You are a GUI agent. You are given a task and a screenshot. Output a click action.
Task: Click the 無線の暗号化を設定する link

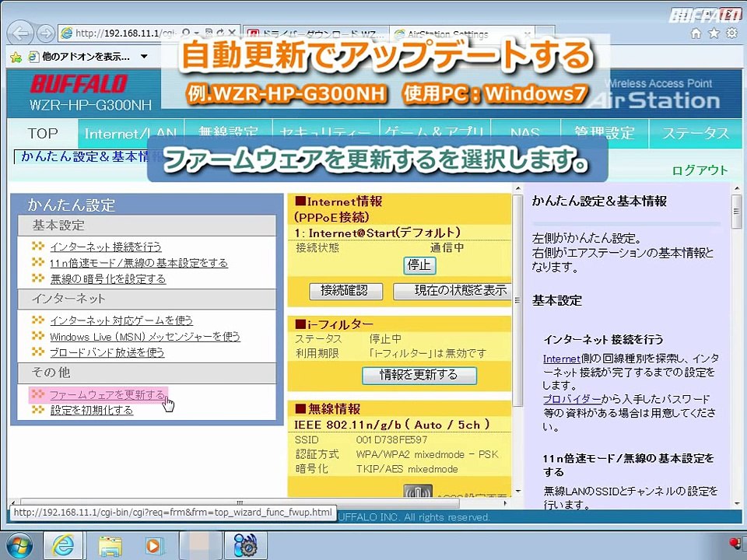108,279
